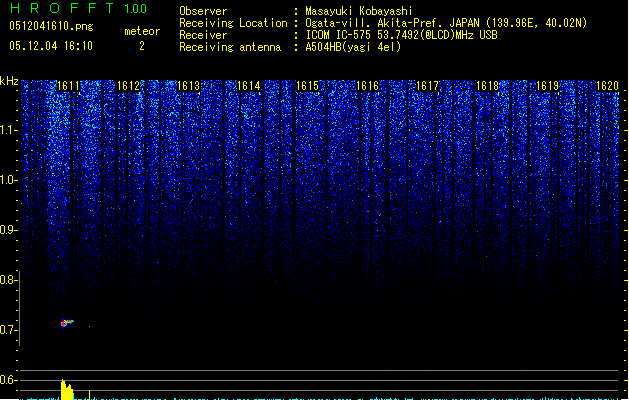Click the colored meteor echo blob in the spectrogram
Screen dimensions: 629x400
tap(67, 323)
